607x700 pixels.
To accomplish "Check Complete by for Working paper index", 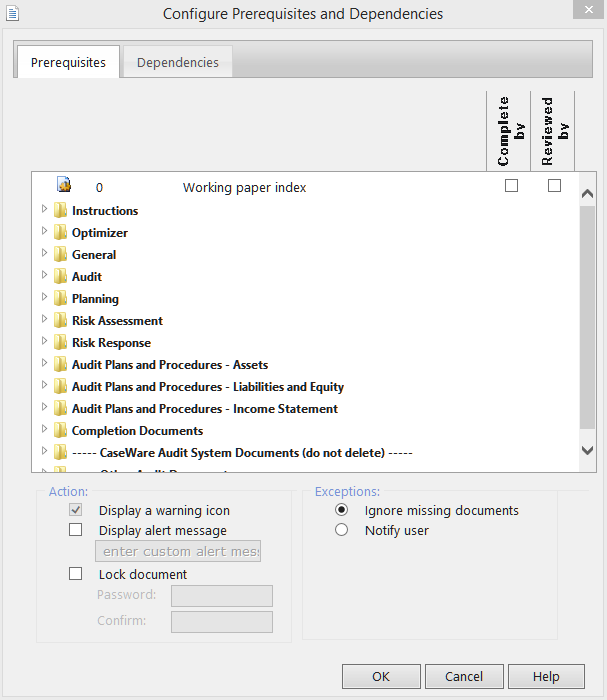I will [x=511, y=185].
